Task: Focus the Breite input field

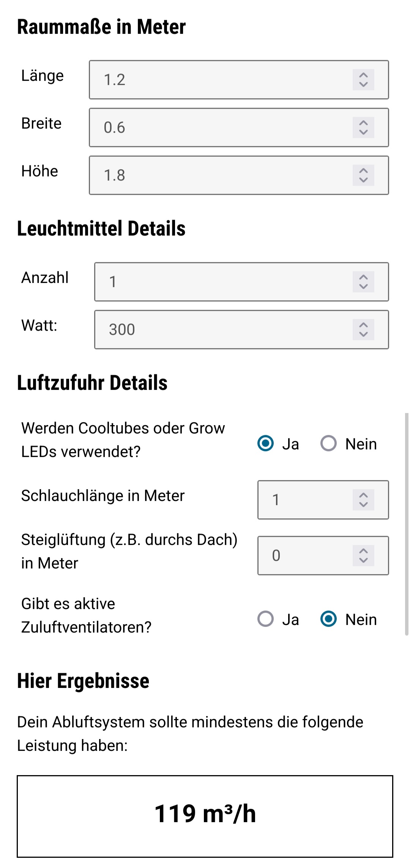Action: [220, 127]
